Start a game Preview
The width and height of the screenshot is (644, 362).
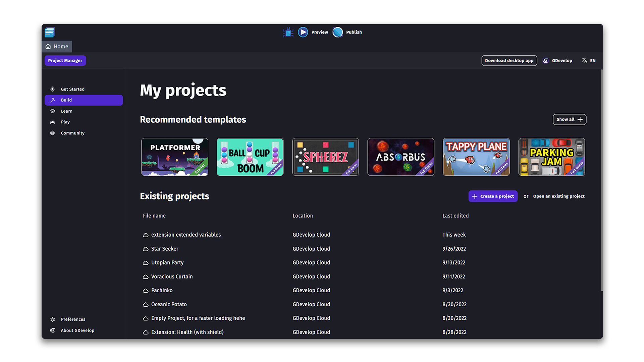coord(313,32)
